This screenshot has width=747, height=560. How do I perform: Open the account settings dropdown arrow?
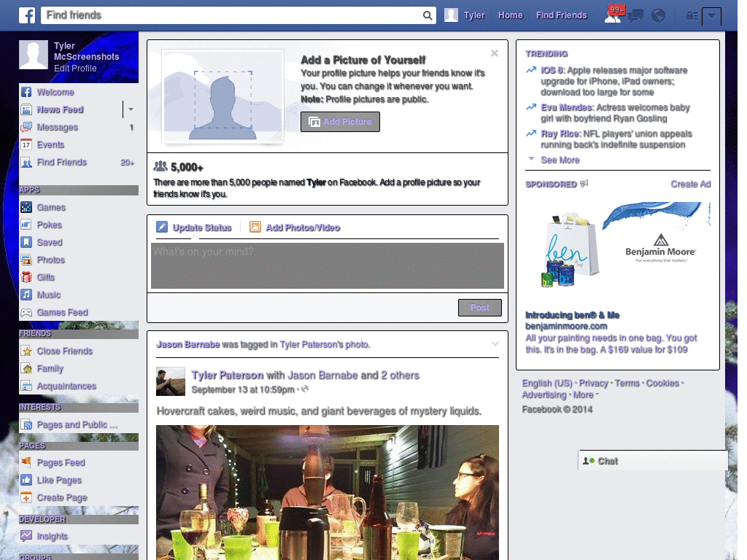tap(712, 15)
